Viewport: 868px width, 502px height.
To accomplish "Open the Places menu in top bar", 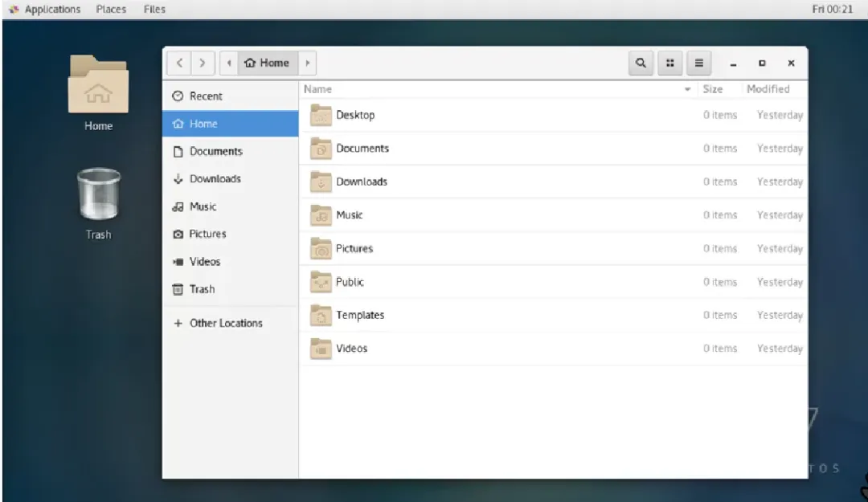I will [x=111, y=10].
